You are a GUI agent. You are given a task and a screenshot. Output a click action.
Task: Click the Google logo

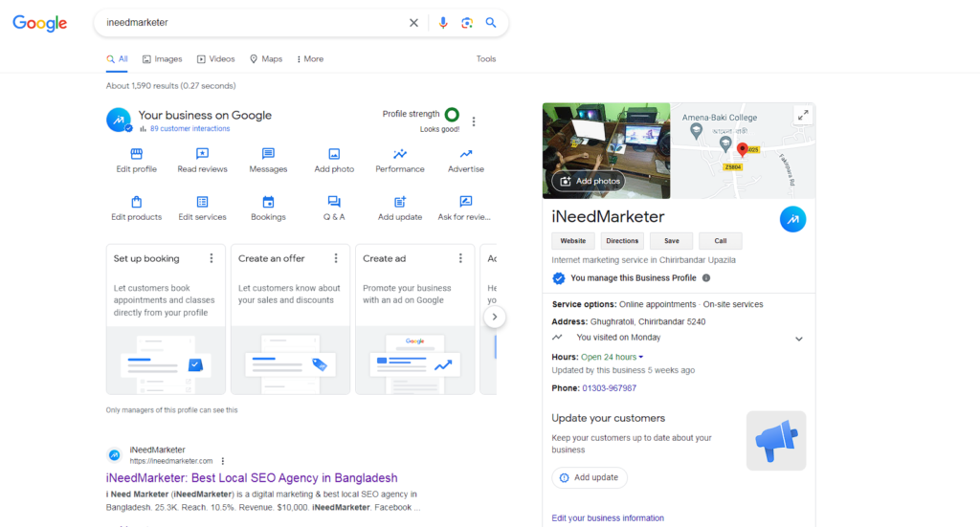click(x=40, y=23)
